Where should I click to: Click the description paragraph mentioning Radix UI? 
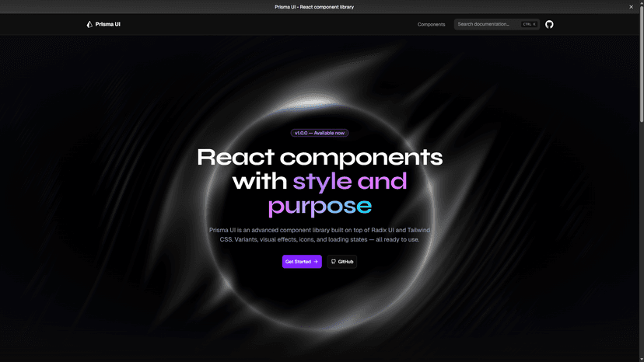pyautogui.click(x=320, y=235)
